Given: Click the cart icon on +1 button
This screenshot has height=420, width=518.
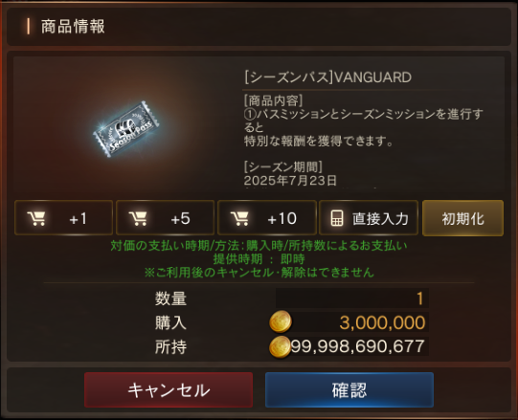Looking at the screenshot, I should coord(36,218).
